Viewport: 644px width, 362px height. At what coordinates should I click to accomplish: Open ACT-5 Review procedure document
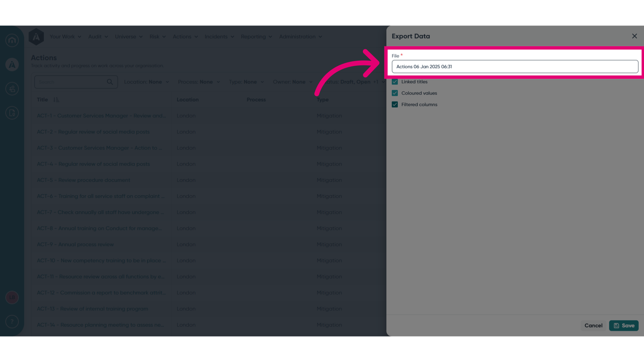(x=84, y=180)
